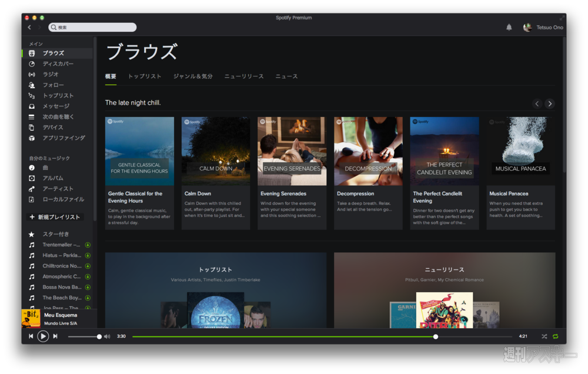
Task: Open The Perfect Candlelit Evening title
Action: pyautogui.click(x=437, y=197)
